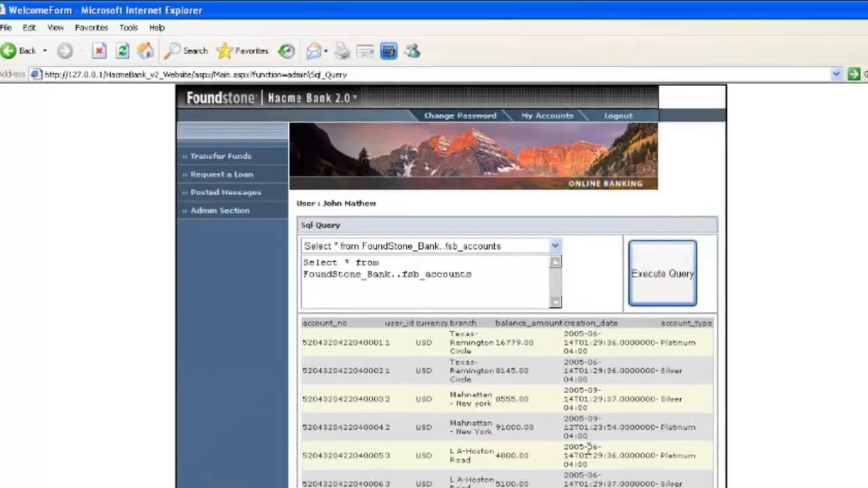The width and height of the screenshot is (868, 488).
Task: Click inside the SQL query text area
Action: click(425, 281)
